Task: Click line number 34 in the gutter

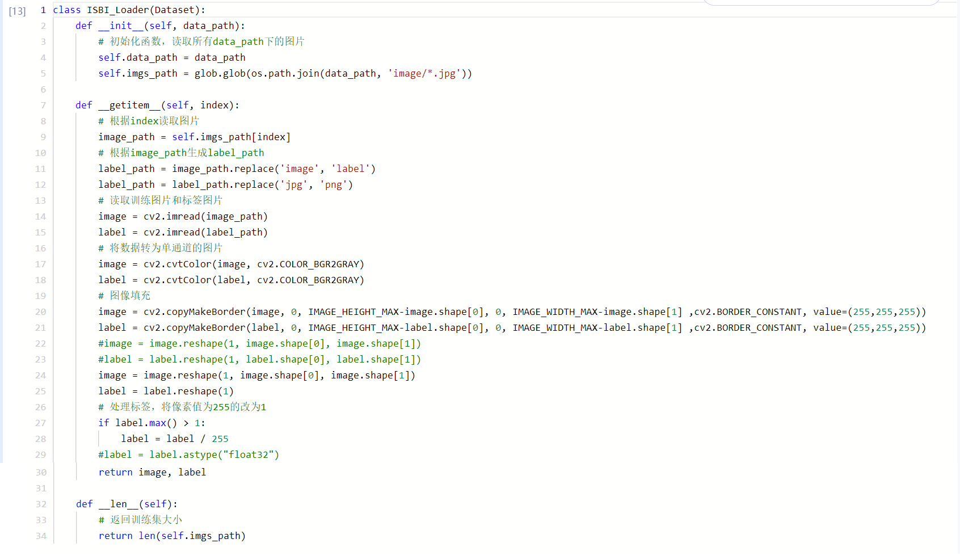Action: pos(41,536)
